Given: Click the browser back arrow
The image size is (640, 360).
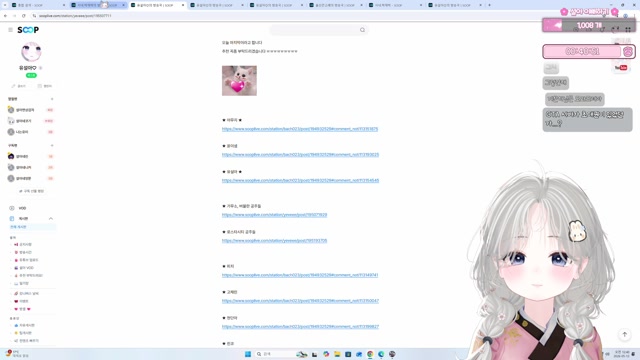Looking at the screenshot, I should point(5,16).
